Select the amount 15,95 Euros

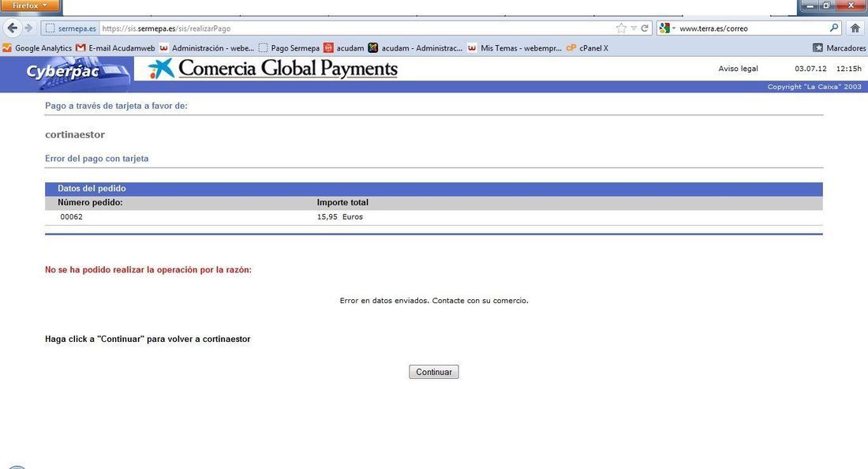(340, 217)
